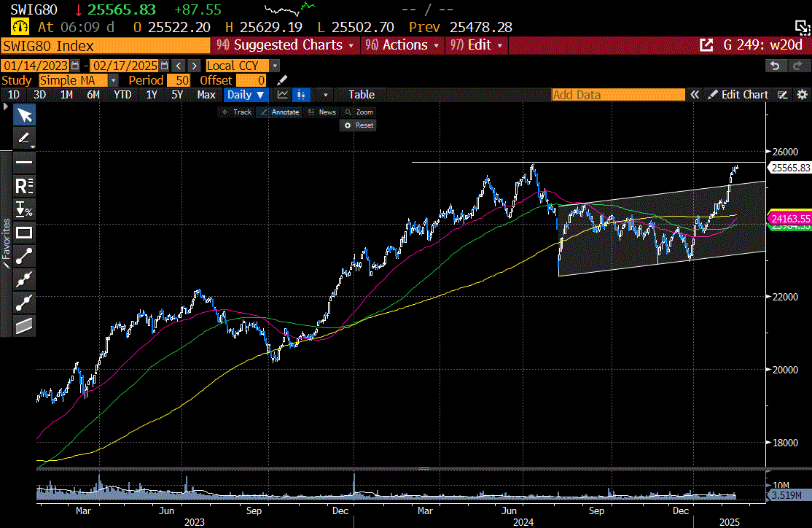
Task: Click the pencil icon beside Offset
Action: click(282, 80)
